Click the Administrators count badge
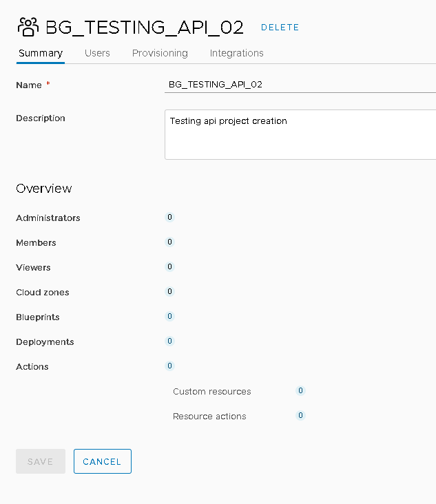This screenshot has width=436, height=504. [x=169, y=218]
